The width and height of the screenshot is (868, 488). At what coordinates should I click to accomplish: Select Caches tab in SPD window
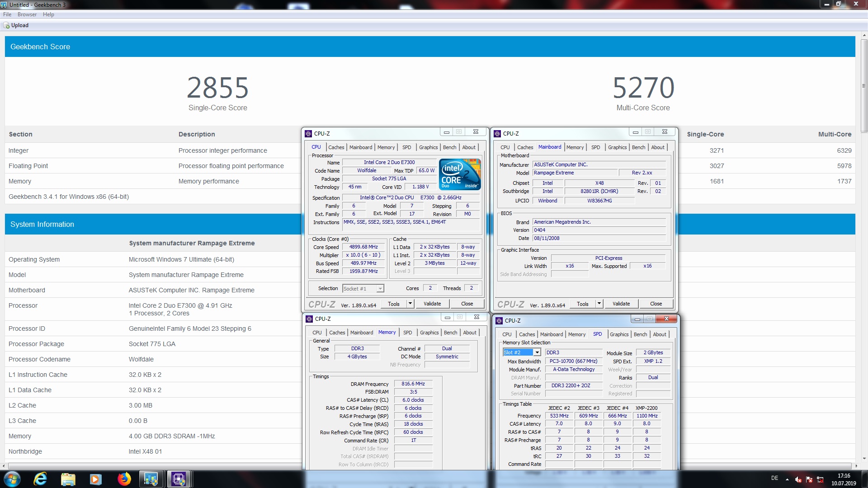pos(527,334)
